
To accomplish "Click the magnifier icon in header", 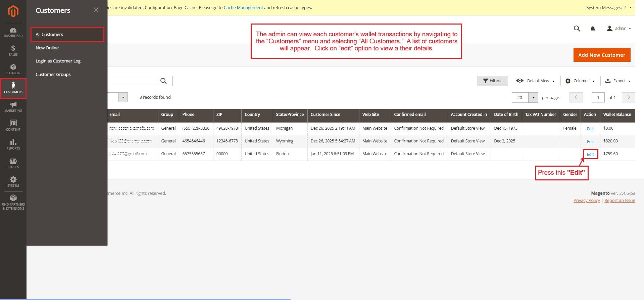I will click(577, 29).
